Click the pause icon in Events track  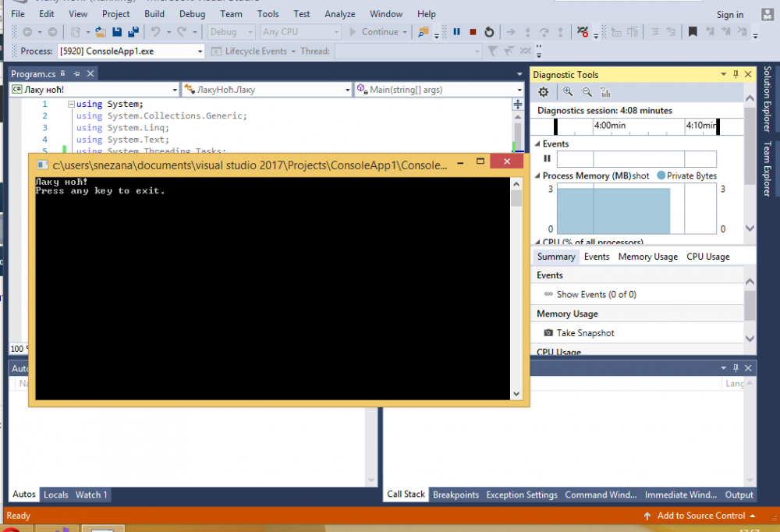click(548, 159)
